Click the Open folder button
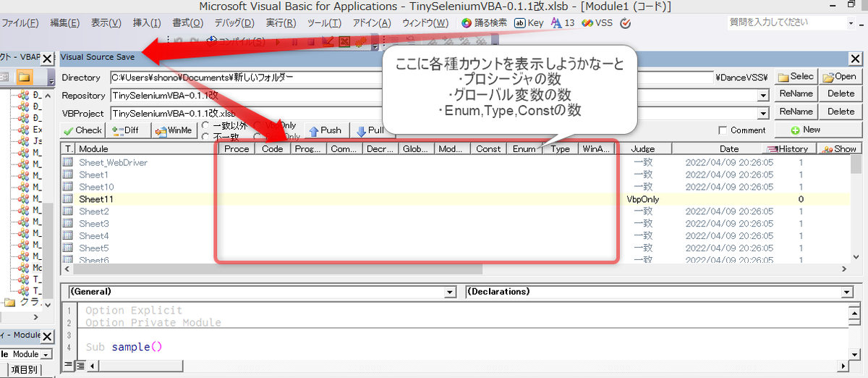The width and height of the screenshot is (868, 378). pyautogui.click(x=839, y=76)
